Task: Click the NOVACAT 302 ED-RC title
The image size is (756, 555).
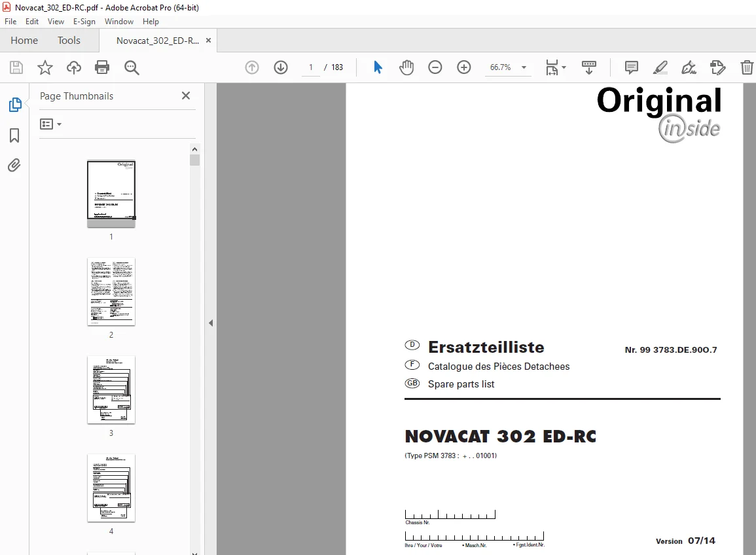Action: 501,437
